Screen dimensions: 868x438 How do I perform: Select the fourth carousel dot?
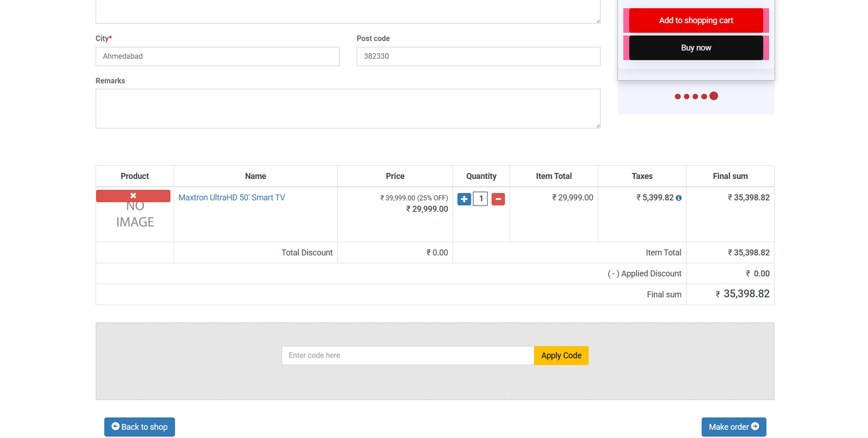click(x=704, y=96)
